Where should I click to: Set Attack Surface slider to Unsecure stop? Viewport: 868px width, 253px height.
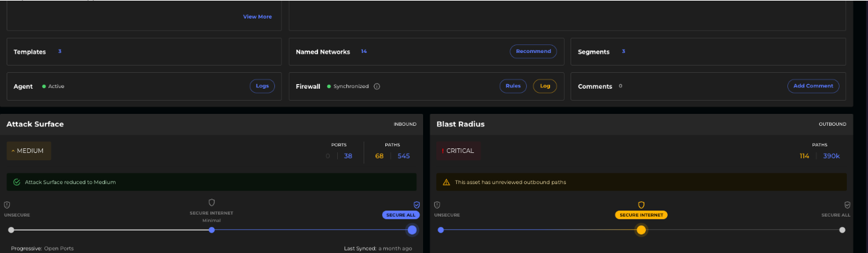click(11, 230)
